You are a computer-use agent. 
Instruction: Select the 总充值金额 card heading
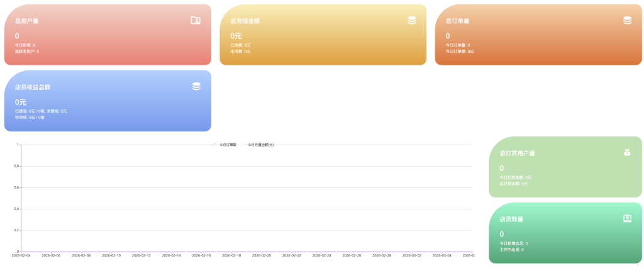tap(245, 21)
